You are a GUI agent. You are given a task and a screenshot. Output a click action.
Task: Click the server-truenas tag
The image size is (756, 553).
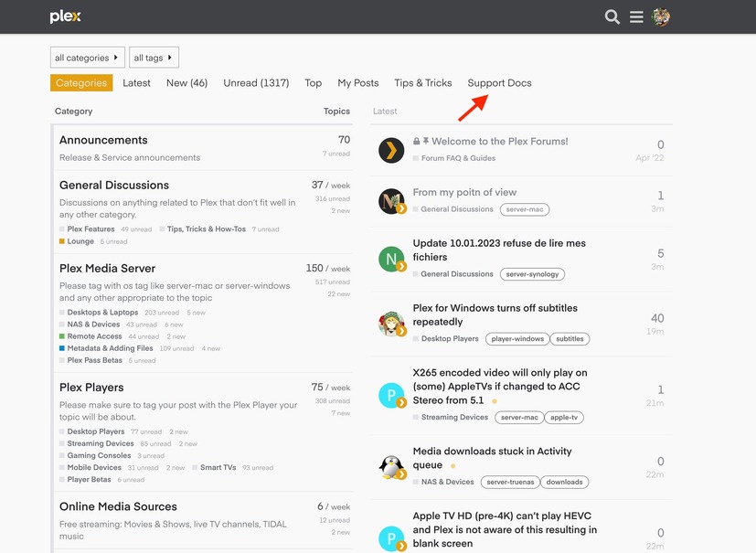click(x=510, y=482)
